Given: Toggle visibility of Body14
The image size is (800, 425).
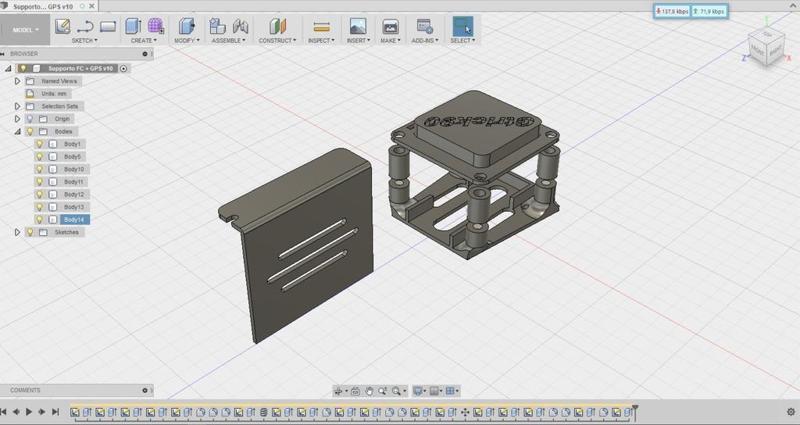Looking at the screenshot, I should pos(40,219).
